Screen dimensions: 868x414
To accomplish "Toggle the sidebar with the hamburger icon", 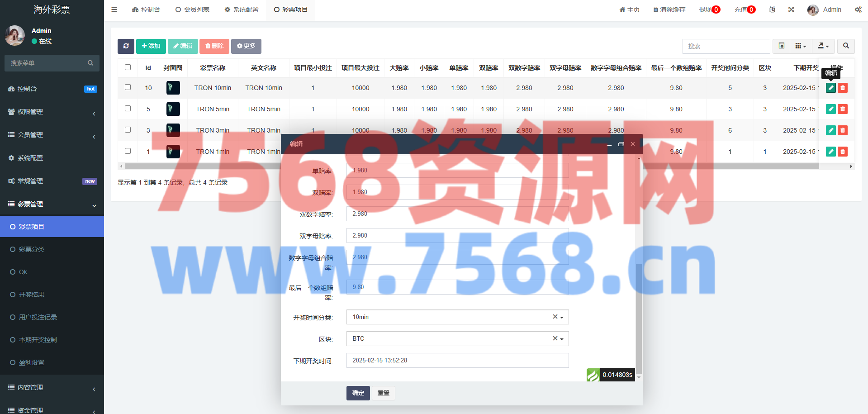I will [114, 10].
